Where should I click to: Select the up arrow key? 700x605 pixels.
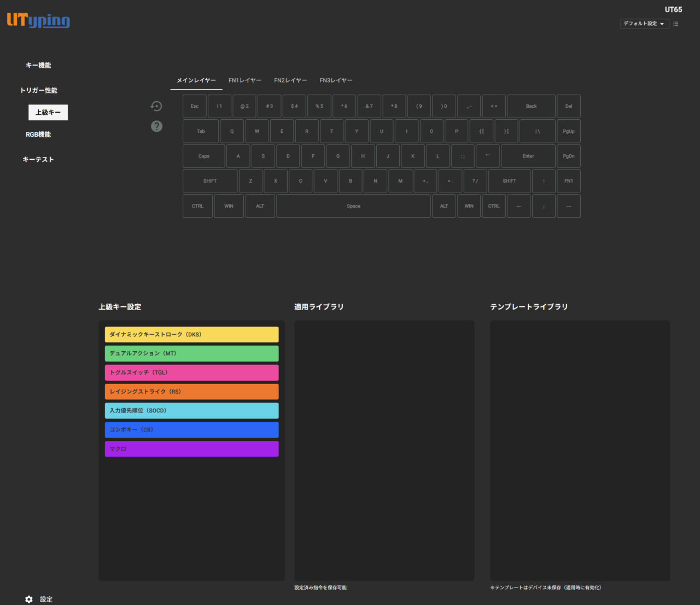(544, 181)
